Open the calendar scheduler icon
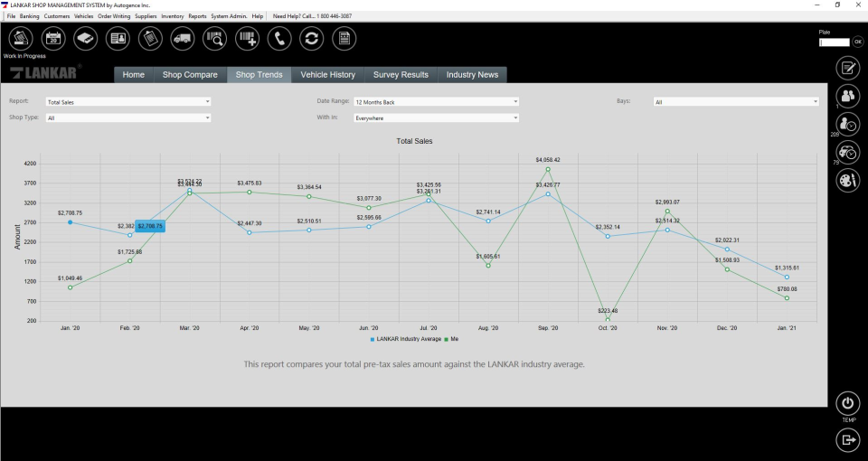The image size is (868, 461). pos(53,39)
